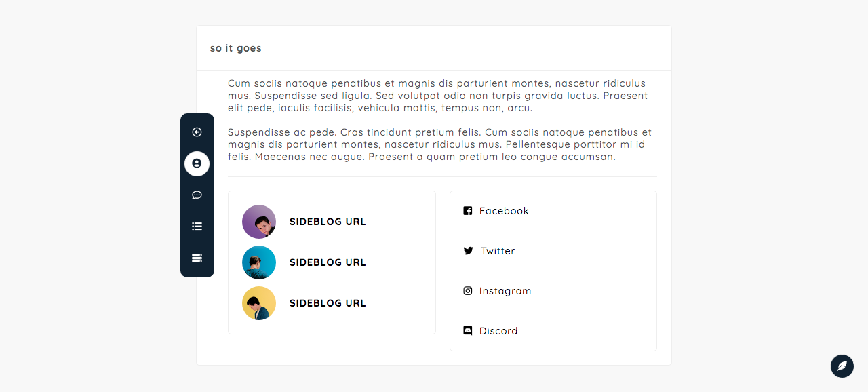
Task: Click the Facebook logo icon
Action: point(468,211)
